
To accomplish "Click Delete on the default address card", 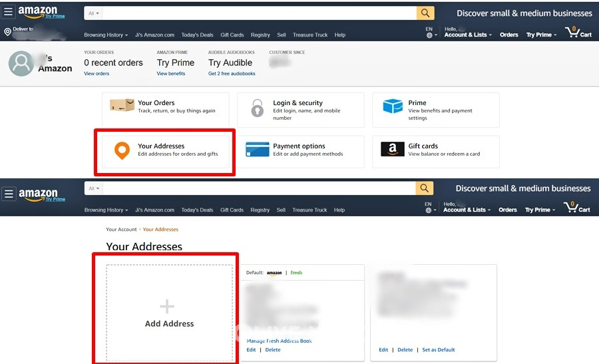I will [273, 349].
